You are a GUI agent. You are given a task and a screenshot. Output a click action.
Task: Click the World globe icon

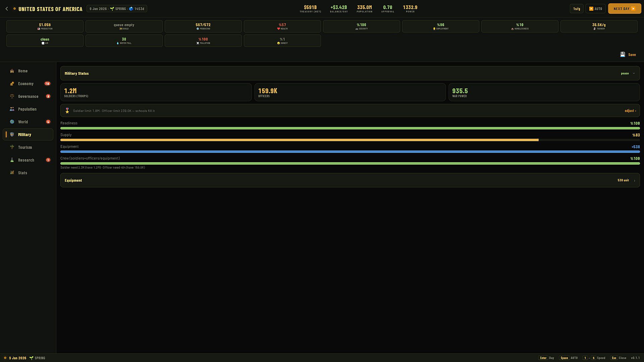(x=12, y=122)
